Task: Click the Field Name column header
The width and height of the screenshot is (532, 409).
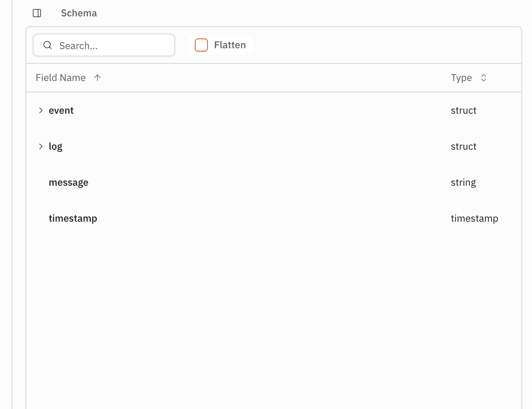Action: coord(61,78)
